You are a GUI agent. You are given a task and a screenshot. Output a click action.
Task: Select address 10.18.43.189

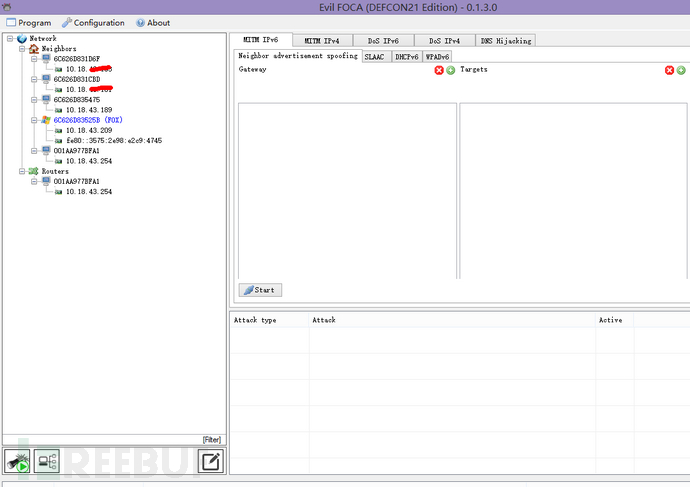pyautogui.click(x=89, y=110)
